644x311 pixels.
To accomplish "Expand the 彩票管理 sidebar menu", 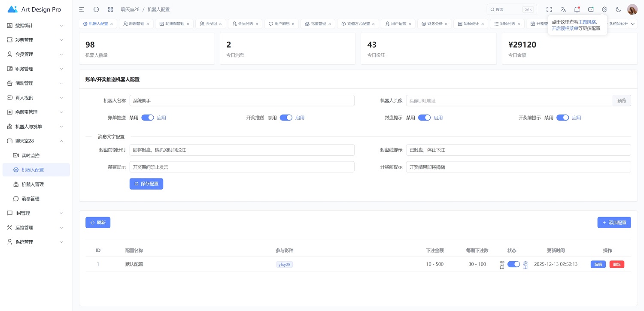I will point(35,40).
